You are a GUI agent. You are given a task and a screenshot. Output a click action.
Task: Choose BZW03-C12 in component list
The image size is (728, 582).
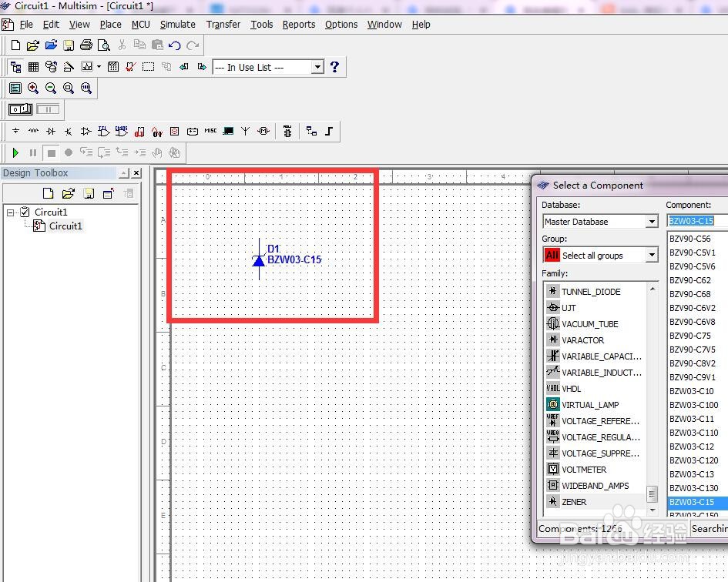[x=692, y=447]
